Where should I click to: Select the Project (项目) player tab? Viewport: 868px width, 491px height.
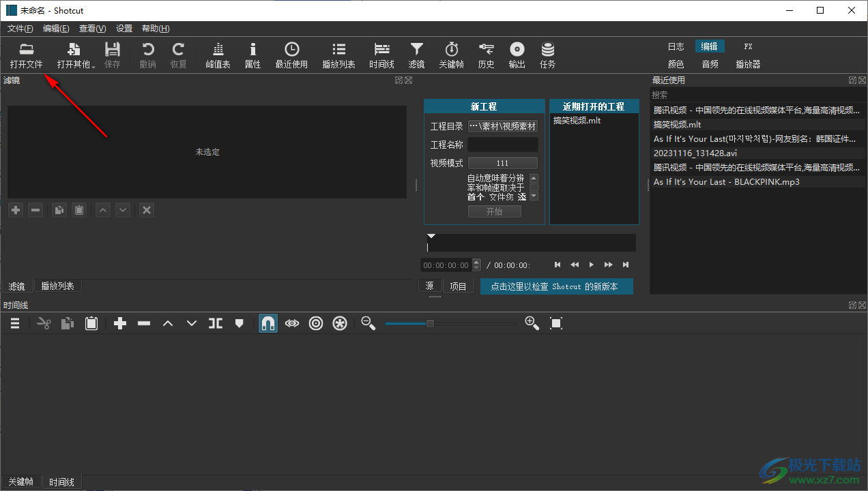458,286
